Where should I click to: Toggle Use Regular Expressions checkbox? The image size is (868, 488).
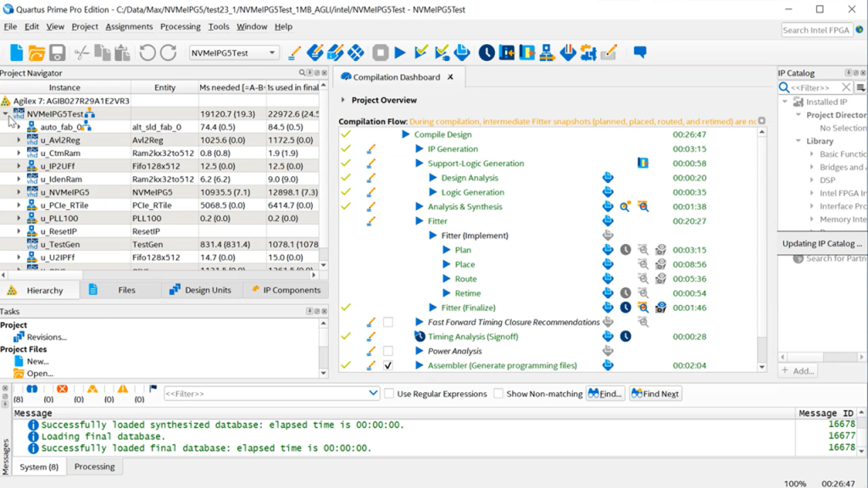pyautogui.click(x=389, y=393)
